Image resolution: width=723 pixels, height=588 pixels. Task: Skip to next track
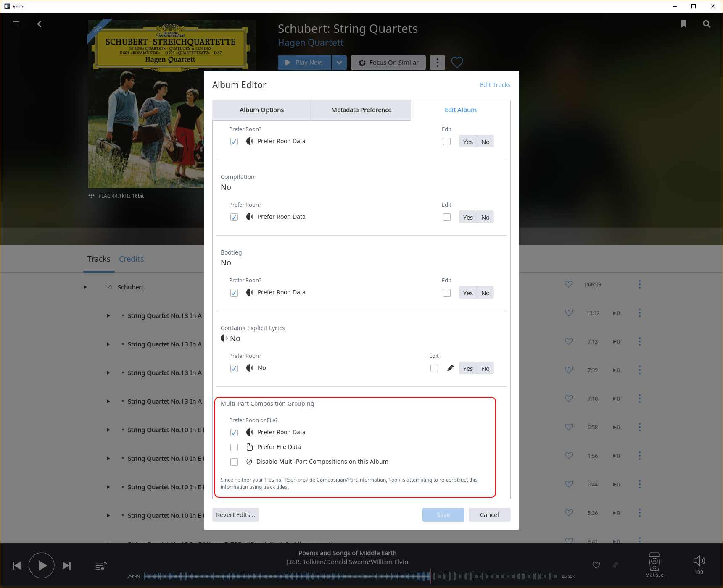tap(66, 565)
